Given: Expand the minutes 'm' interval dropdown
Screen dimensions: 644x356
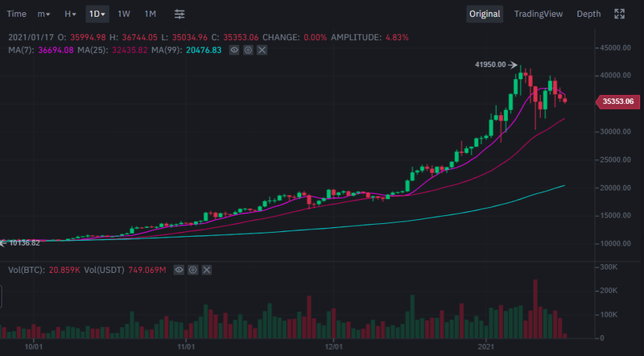Looking at the screenshot, I should click(x=43, y=14).
